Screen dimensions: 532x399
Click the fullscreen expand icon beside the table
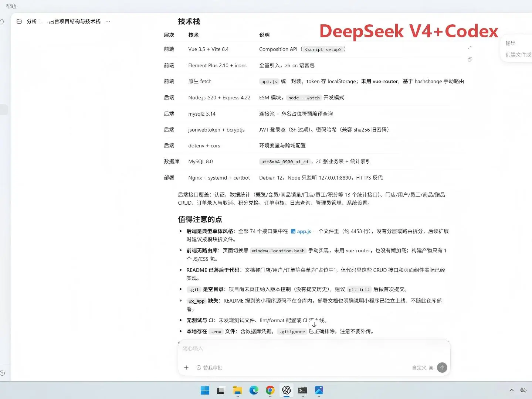(x=470, y=48)
